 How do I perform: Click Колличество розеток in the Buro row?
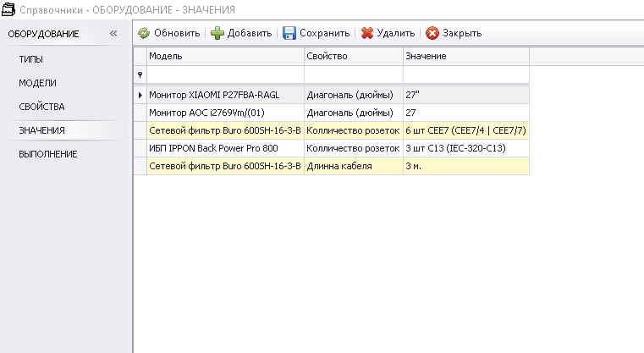pyautogui.click(x=354, y=130)
